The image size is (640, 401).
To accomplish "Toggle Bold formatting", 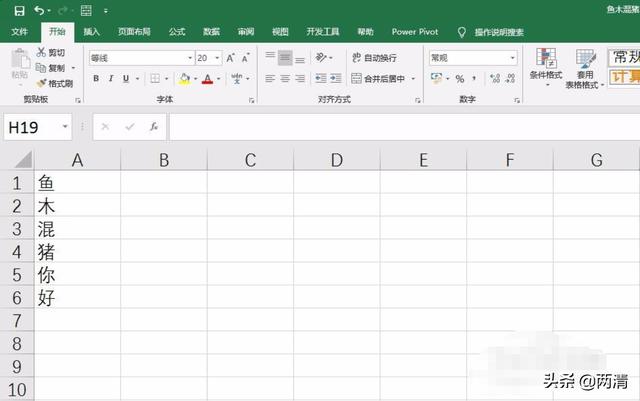I will [93, 79].
